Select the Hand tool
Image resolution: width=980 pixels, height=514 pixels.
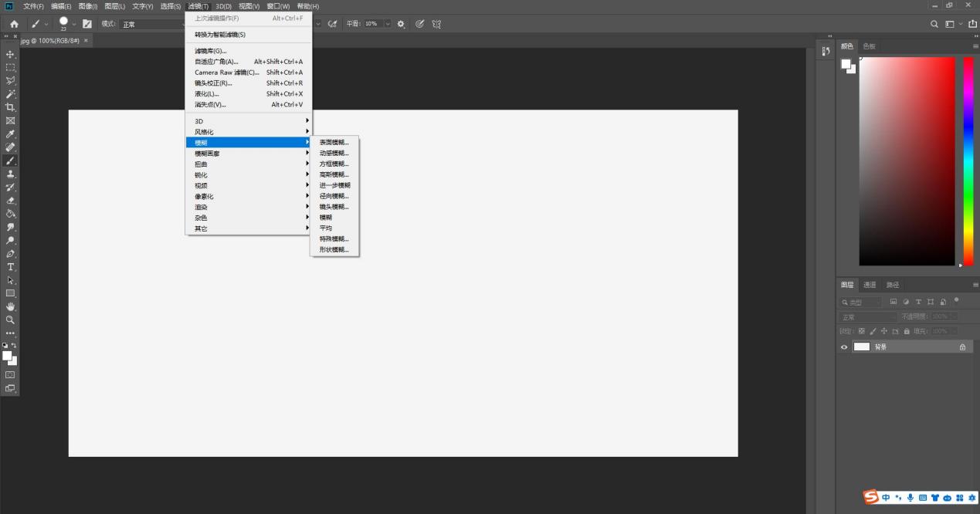click(x=11, y=306)
